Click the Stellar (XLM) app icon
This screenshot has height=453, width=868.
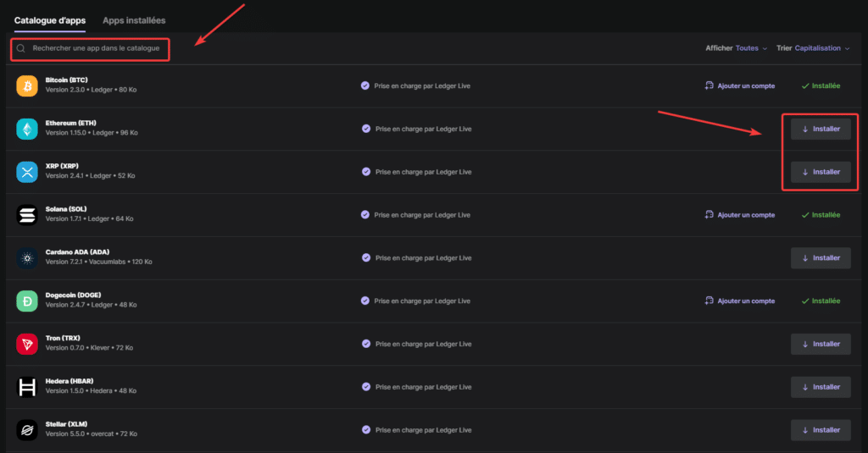tap(27, 430)
